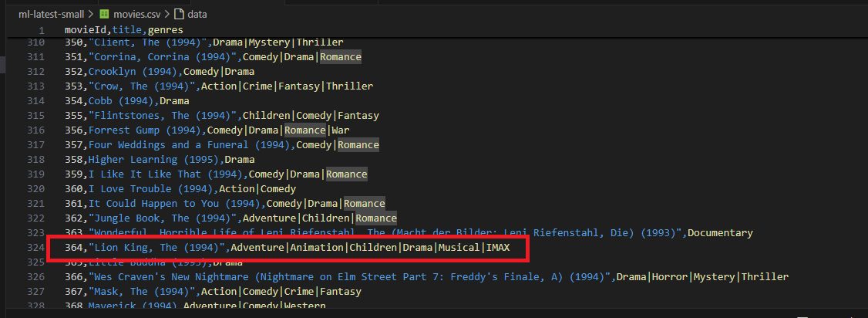The height and width of the screenshot is (318, 868).
Task: Click line number 327 in gutter
Action: click(x=36, y=292)
